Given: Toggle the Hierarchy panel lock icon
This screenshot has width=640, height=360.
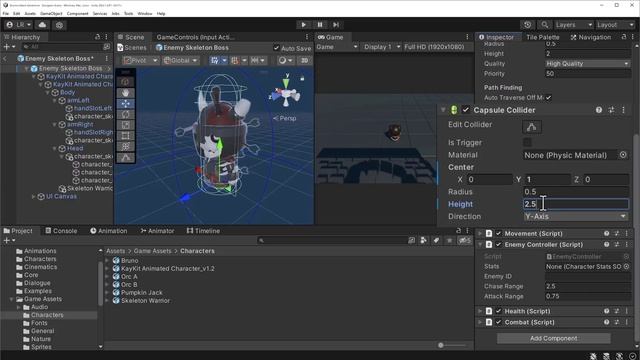Looking at the screenshot, I should click(97, 37).
